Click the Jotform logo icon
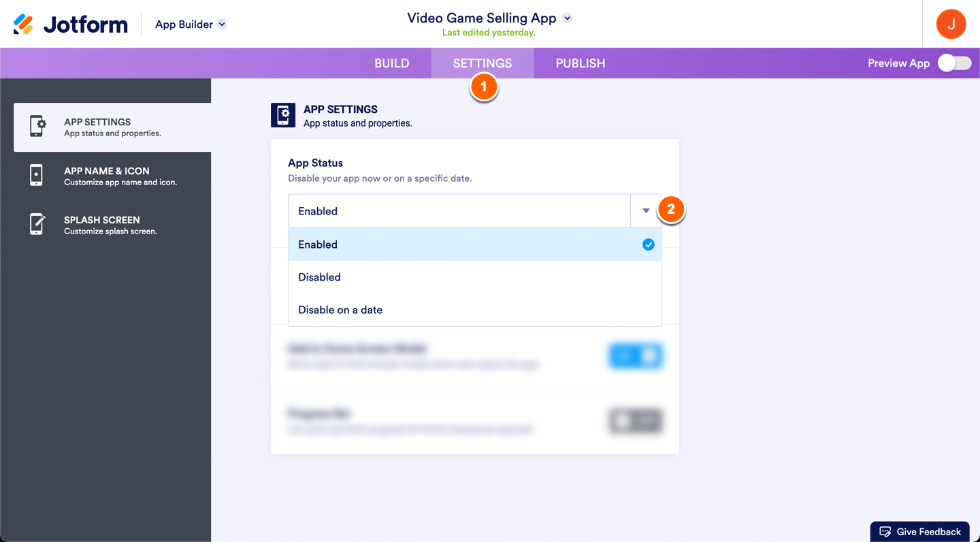The width and height of the screenshot is (980, 542). click(23, 25)
